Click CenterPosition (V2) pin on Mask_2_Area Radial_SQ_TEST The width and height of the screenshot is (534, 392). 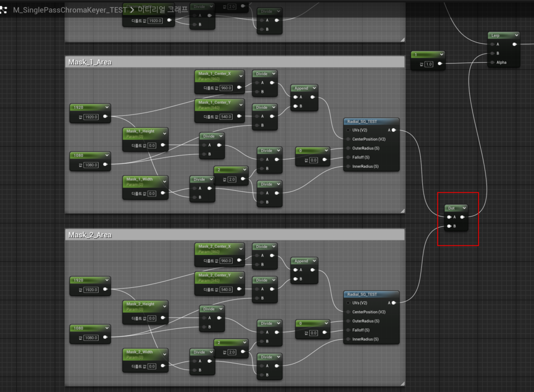(348, 312)
